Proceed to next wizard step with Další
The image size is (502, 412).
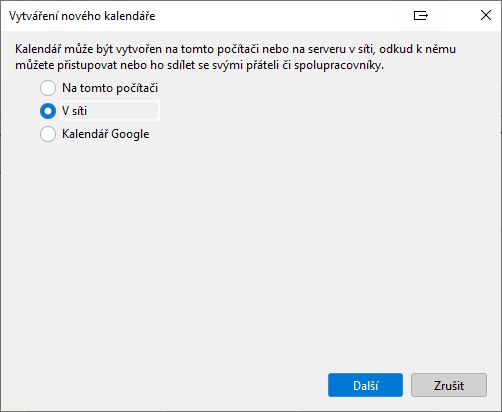[365, 385]
